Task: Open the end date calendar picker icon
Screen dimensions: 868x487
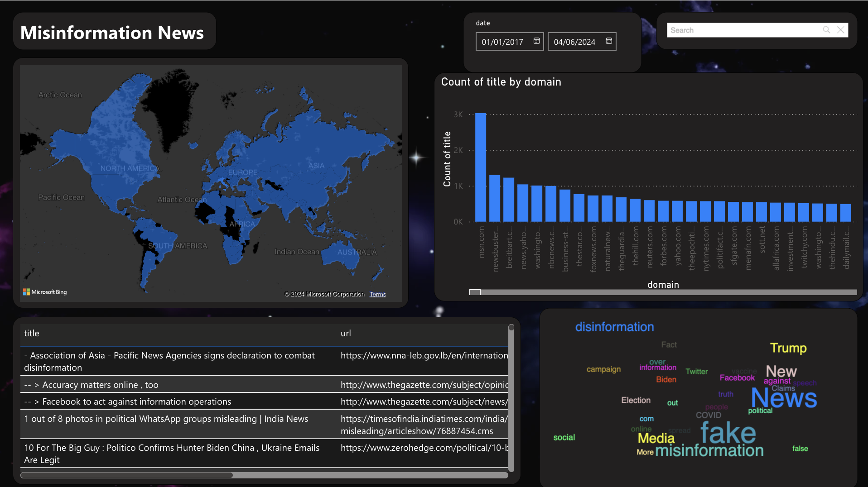Action: click(x=609, y=41)
